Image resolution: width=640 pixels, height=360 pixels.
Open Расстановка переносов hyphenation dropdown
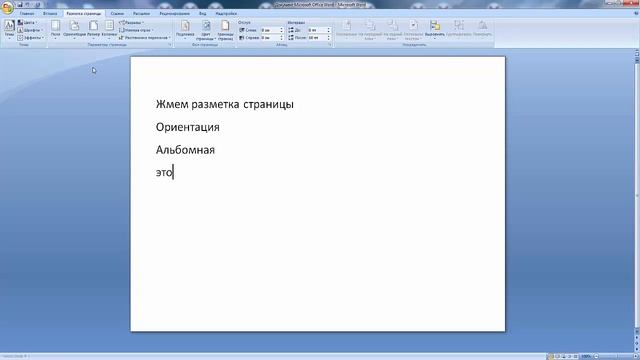pyautogui.click(x=145, y=38)
